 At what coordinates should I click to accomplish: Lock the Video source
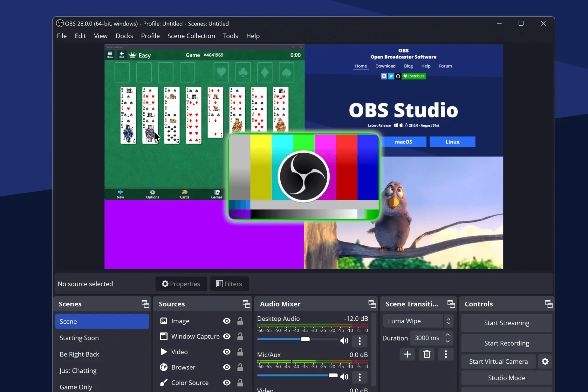point(240,352)
